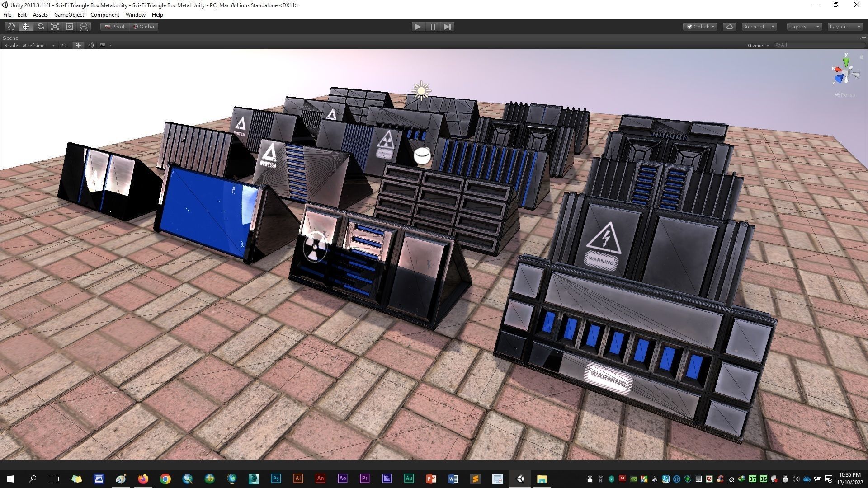
Task: Toggle scene lighting sun button
Action: click(x=78, y=45)
